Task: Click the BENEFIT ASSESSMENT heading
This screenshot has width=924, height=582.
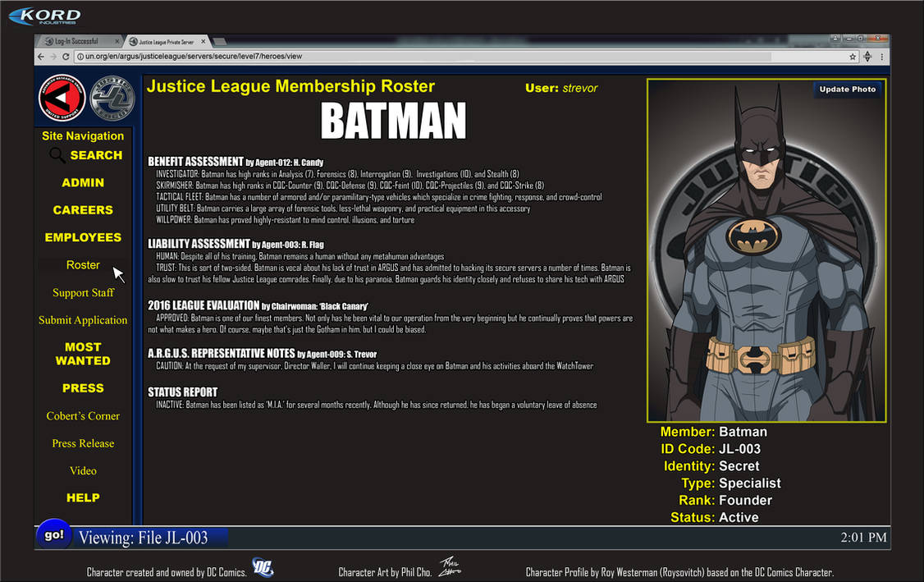Action: point(195,162)
